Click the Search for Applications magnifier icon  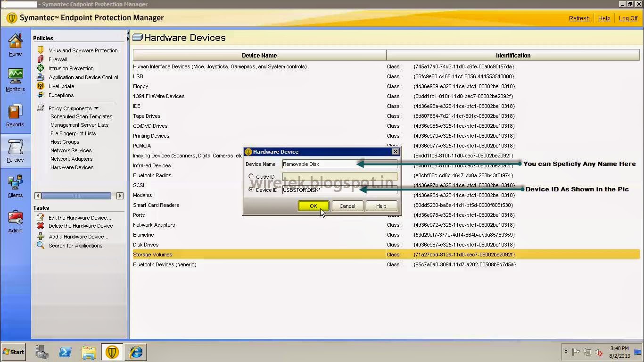tap(41, 245)
